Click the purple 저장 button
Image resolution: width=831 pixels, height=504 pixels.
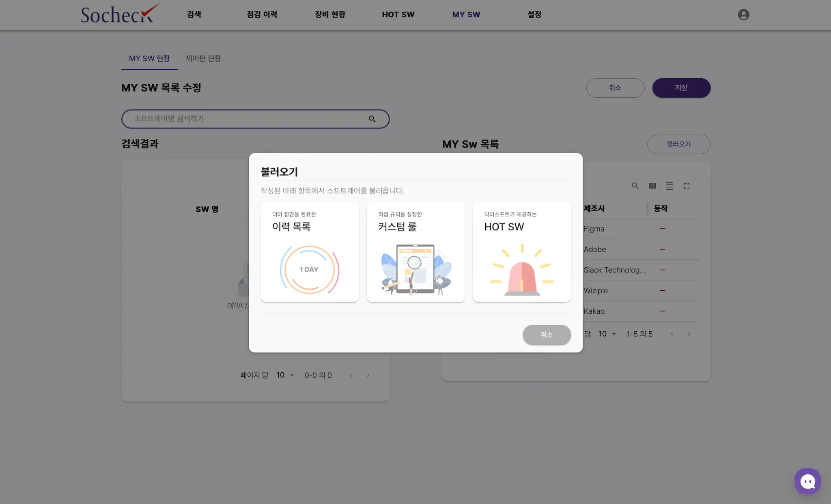coord(681,88)
